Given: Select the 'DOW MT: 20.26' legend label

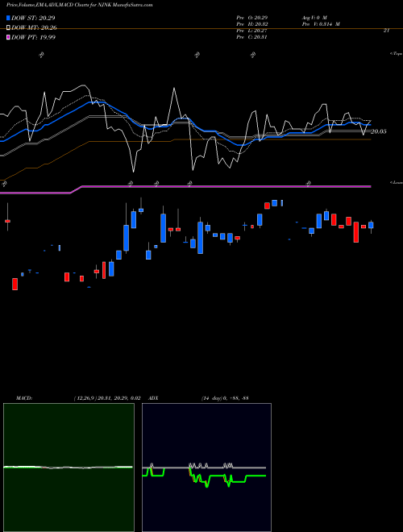Looking at the screenshot, I should pyautogui.click(x=34, y=28).
